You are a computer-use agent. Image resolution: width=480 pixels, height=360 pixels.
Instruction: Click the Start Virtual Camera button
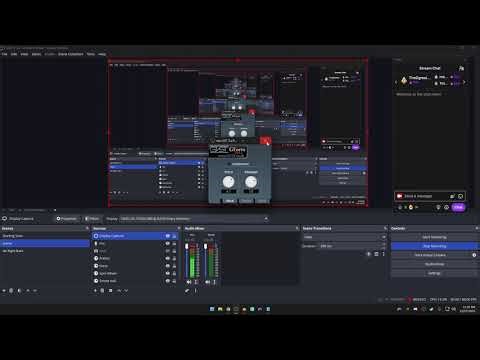[430, 255]
